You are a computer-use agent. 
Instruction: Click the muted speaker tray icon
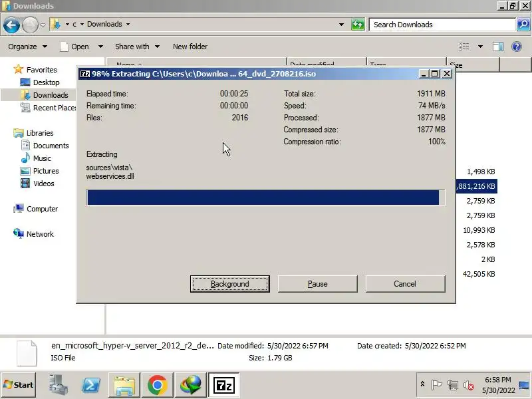pos(469,385)
